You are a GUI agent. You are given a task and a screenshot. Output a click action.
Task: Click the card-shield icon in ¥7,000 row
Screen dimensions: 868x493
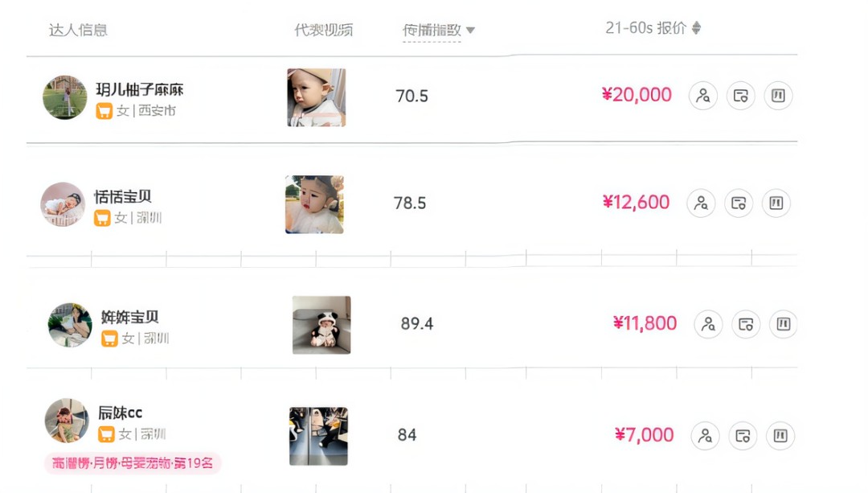coord(743,436)
